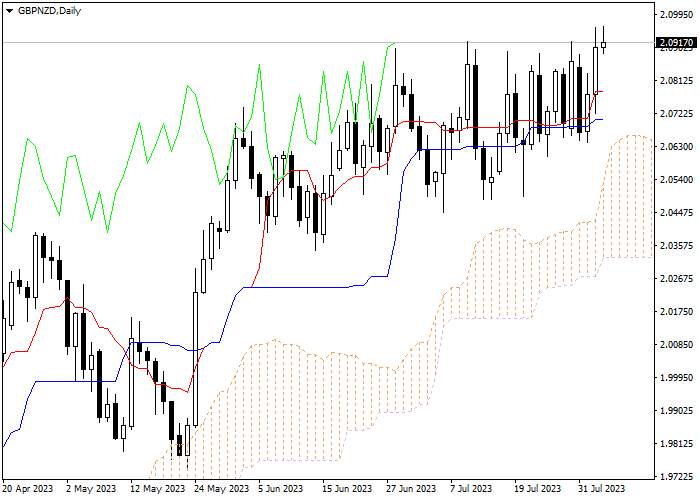Click the 1.98125 price level
The height and width of the screenshot is (500, 700).
point(676,443)
